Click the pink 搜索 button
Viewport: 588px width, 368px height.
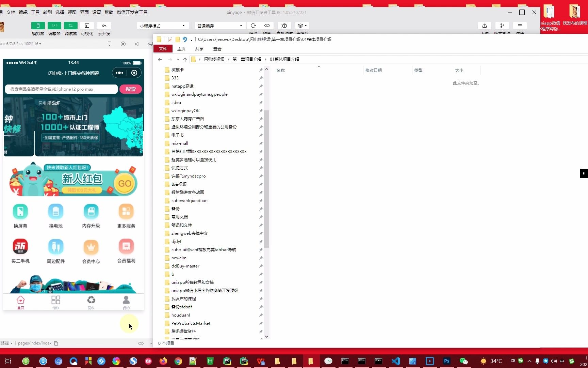[131, 89]
